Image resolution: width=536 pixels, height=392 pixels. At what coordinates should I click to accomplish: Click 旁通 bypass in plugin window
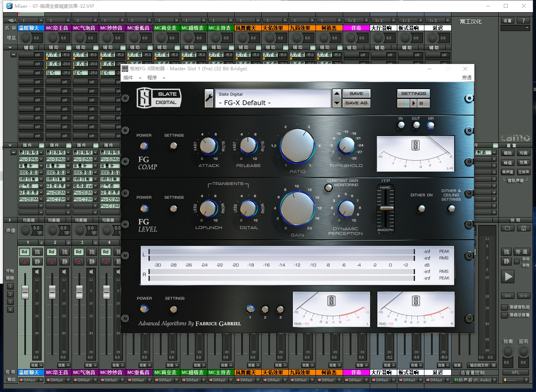click(x=466, y=78)
